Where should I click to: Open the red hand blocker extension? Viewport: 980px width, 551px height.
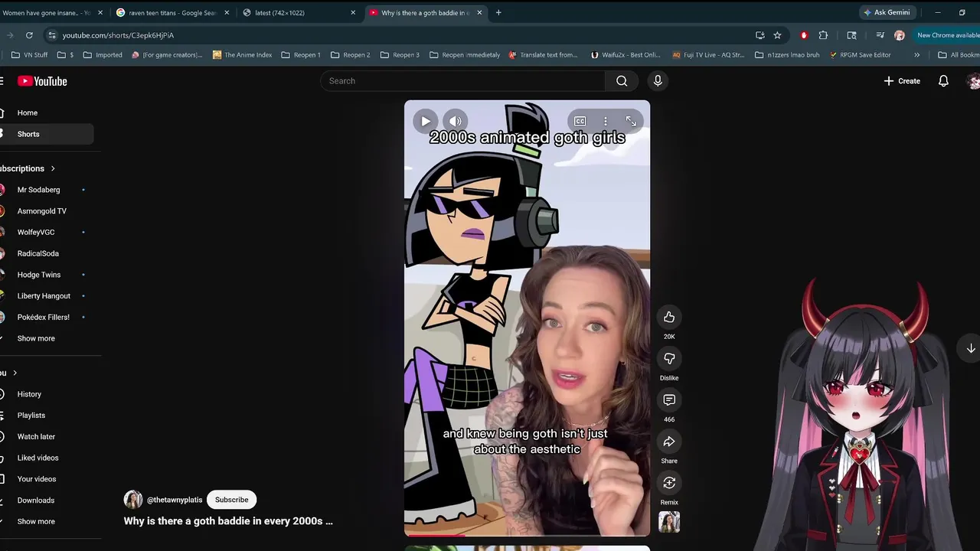pyautogui.click(x=804, y=35)
